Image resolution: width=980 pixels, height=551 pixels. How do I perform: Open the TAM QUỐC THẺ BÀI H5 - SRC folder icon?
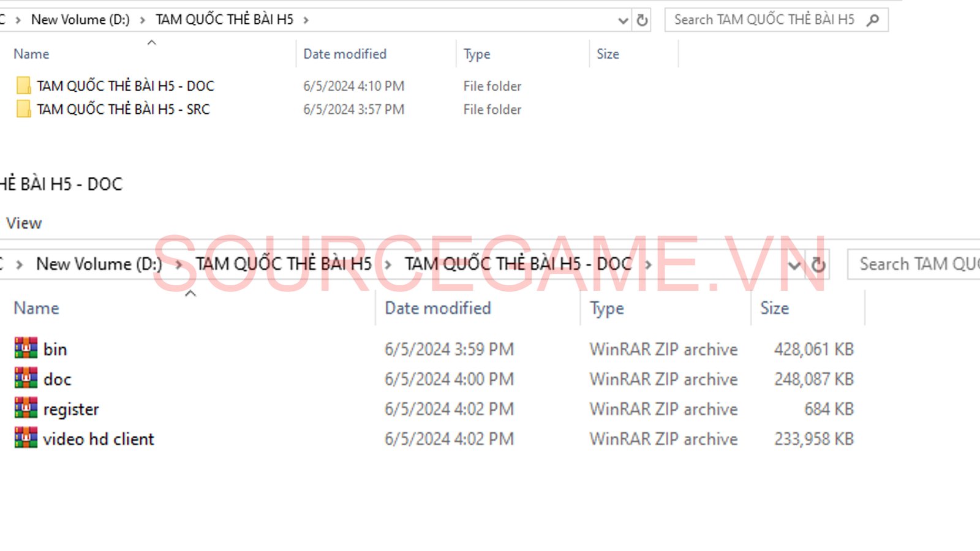tap(23, 109)
